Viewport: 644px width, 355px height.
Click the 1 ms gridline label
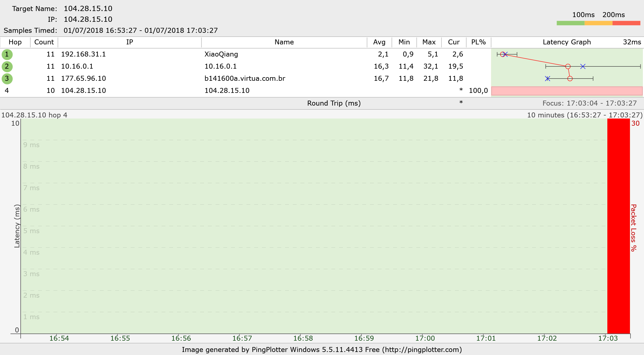(31, 317)
